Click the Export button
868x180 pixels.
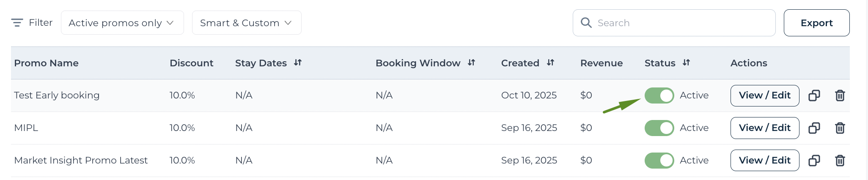pos(816,23)
